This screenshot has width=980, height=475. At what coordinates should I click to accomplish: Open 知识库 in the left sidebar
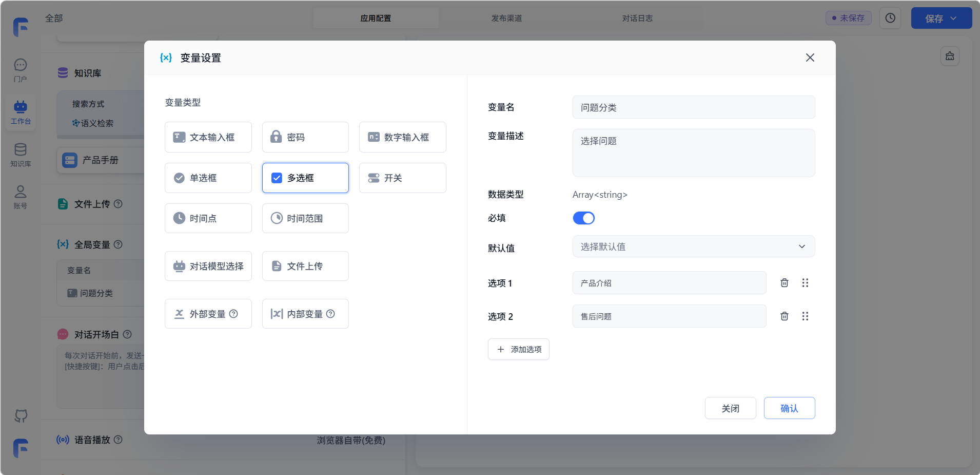click(21, 155)
